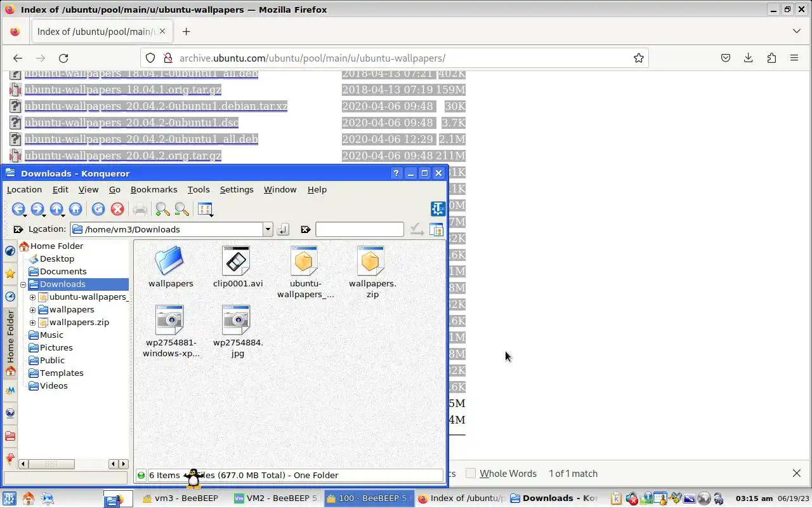Viewport: 812px width, 508px height.
Task: Open the Tools menu
Action: (x=199, y=189)
